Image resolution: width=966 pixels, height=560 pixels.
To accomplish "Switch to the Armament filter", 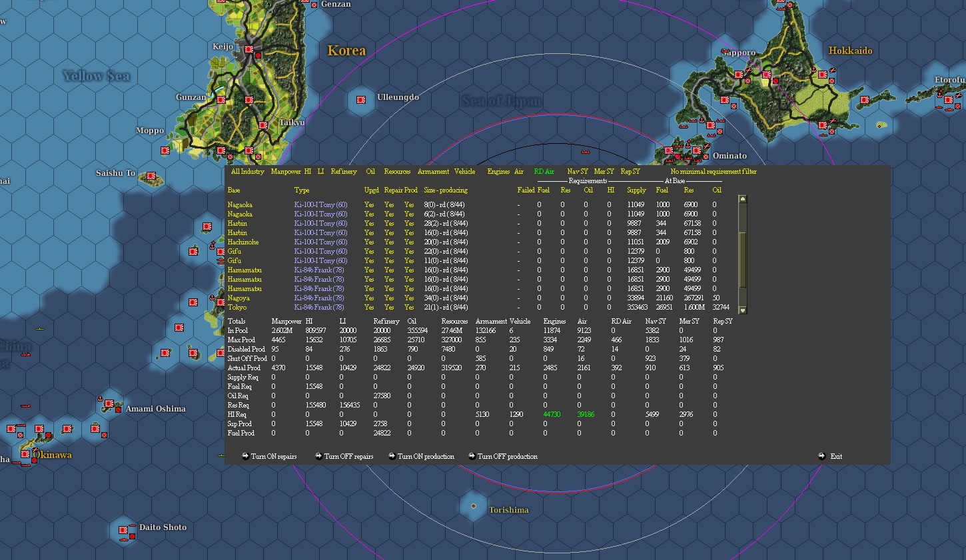I will coord(433,172).
